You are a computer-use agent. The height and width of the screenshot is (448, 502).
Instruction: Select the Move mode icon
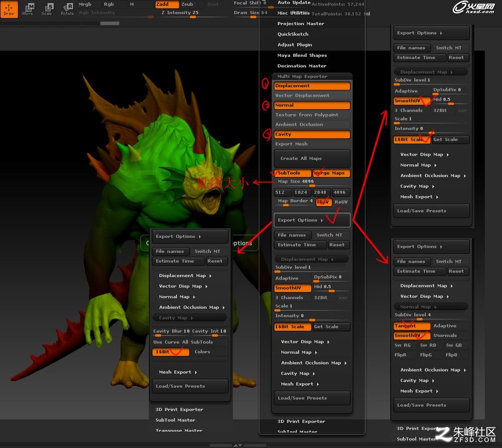(28, 9)
